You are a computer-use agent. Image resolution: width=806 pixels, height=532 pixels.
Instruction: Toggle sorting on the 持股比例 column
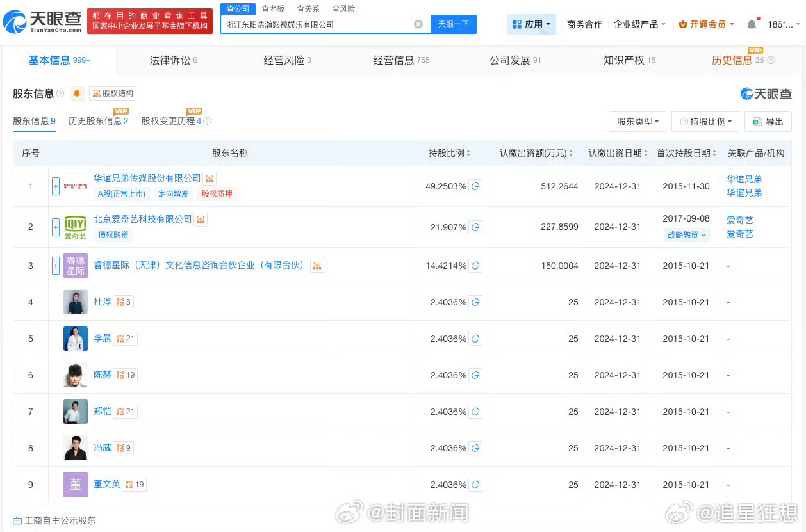468,153
